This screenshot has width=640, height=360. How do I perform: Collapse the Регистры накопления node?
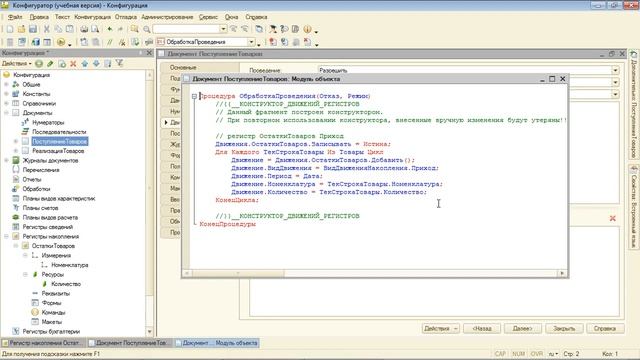click(x=6, y=236)
